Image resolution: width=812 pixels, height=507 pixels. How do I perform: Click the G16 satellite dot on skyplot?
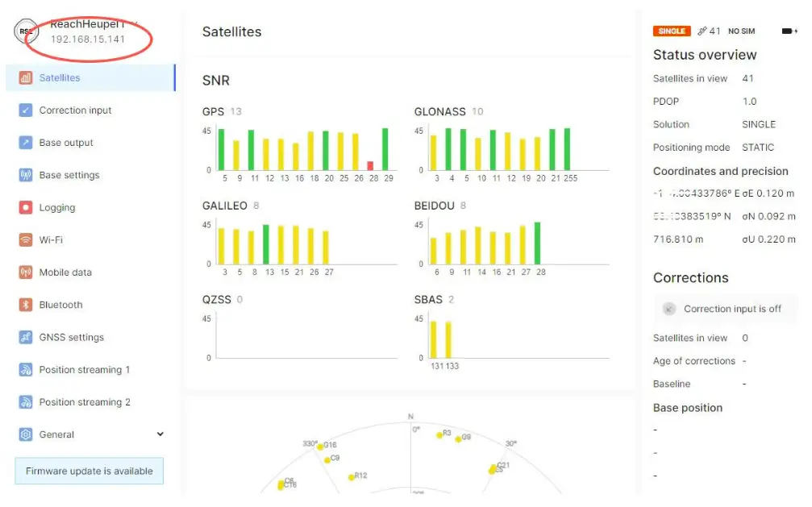coord(320,447)
